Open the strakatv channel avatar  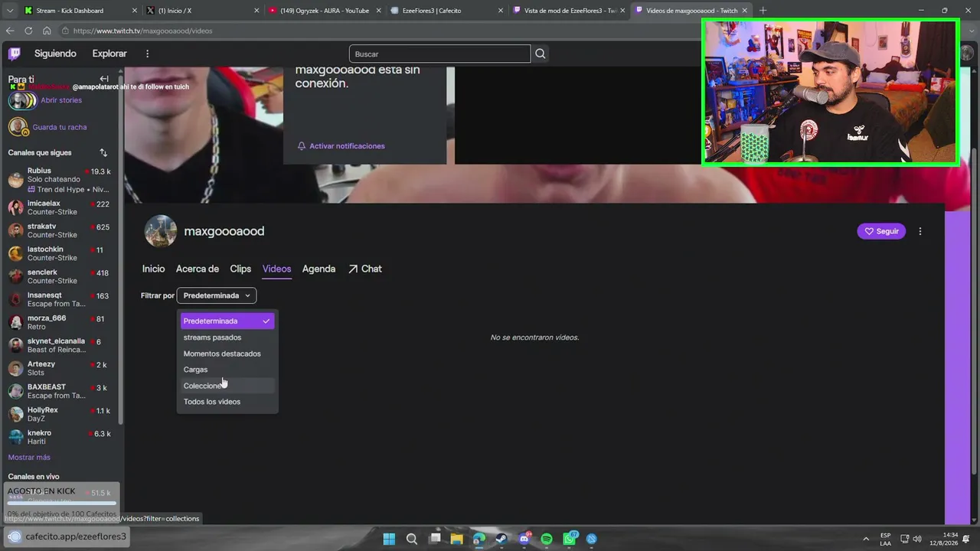16,230
